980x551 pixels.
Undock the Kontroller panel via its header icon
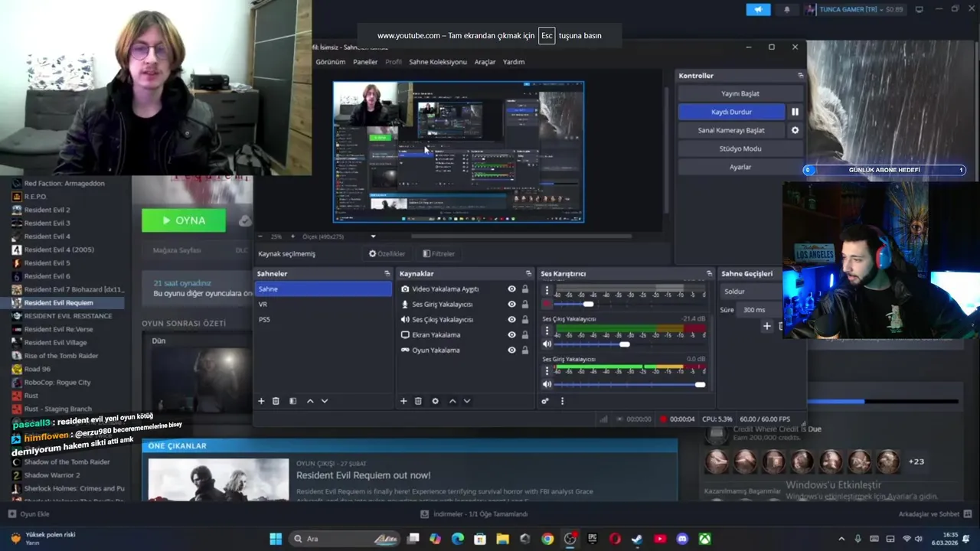(801, 75)
